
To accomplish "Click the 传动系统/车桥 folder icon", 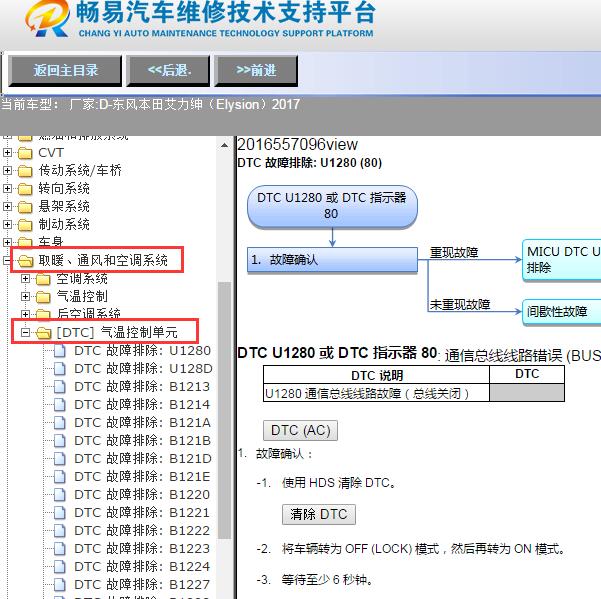I will pos(25,171).
